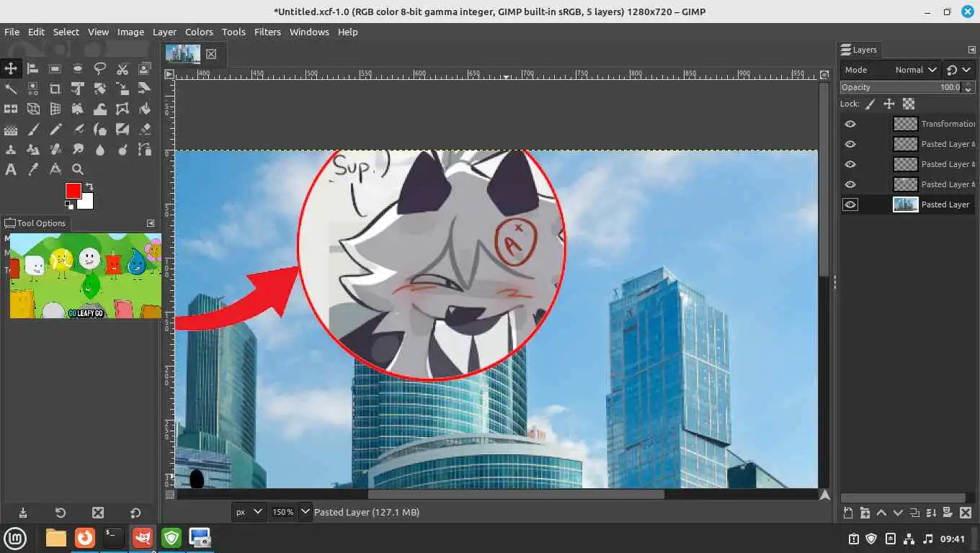Select the Move tool
The width and height of the screenshot is (980, 553).
coord(11,68)
